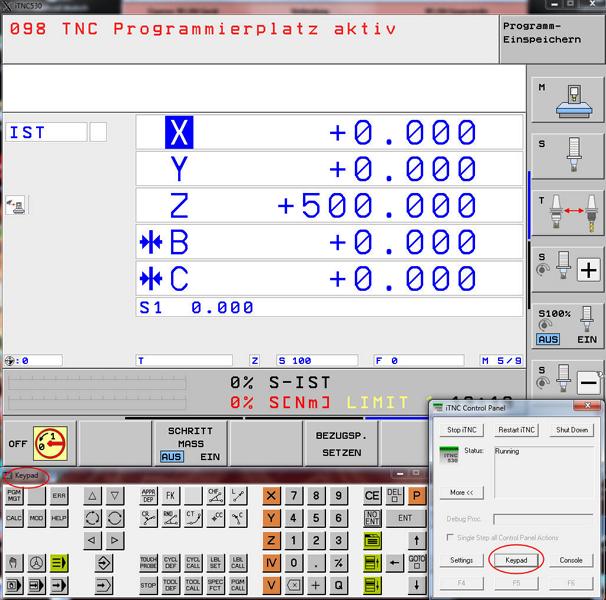Click the GOTO key on keypad

(417, 562)
